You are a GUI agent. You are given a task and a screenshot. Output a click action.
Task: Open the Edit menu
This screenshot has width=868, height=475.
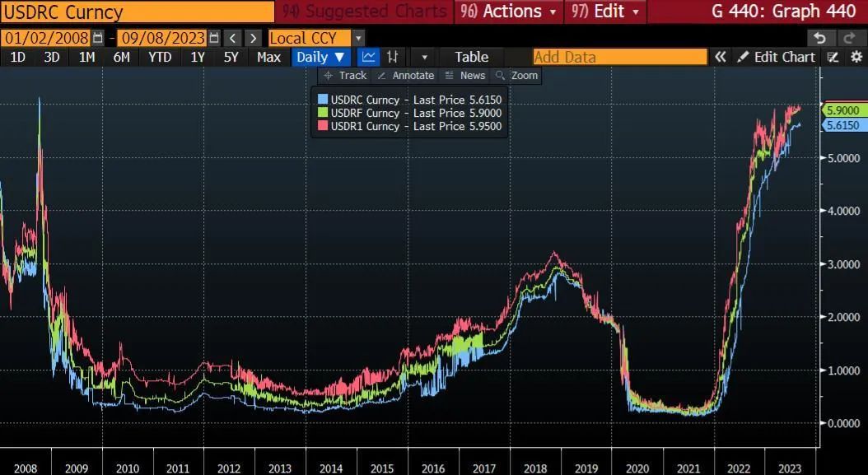[x=606, y=12]
